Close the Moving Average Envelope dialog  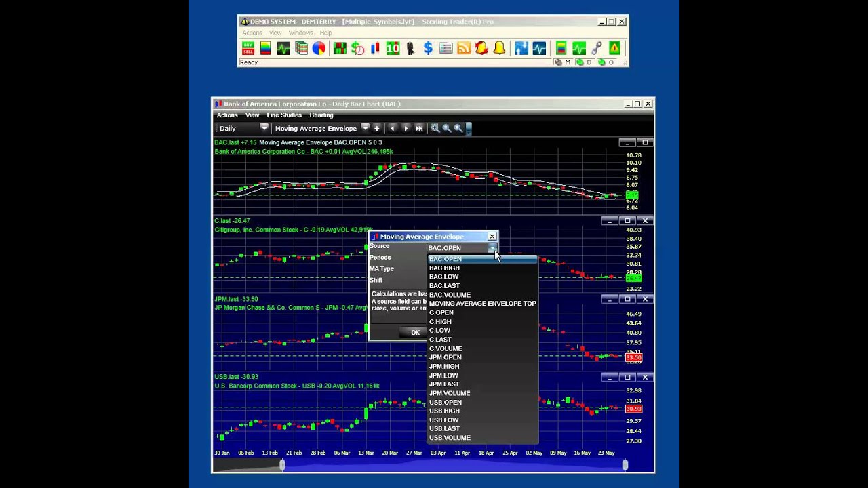coord(492,237)
